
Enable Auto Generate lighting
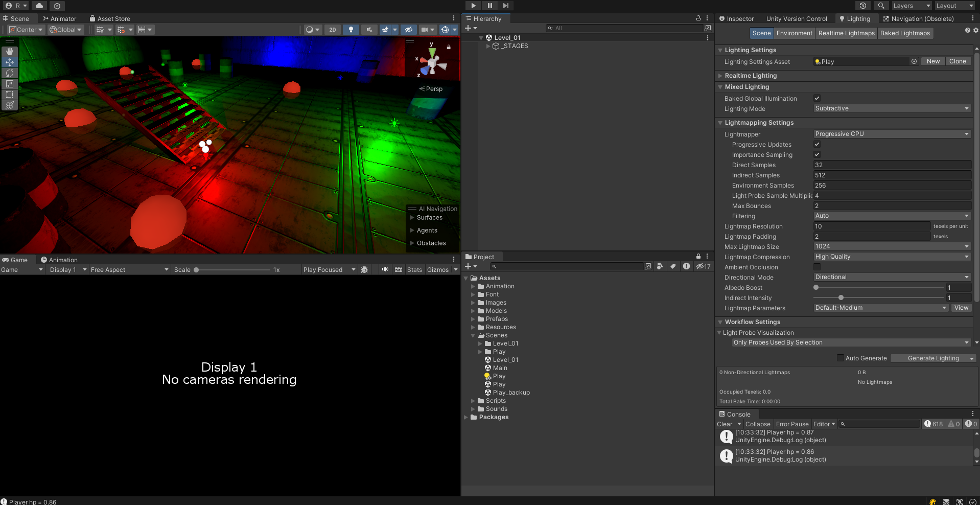(840, 358)
